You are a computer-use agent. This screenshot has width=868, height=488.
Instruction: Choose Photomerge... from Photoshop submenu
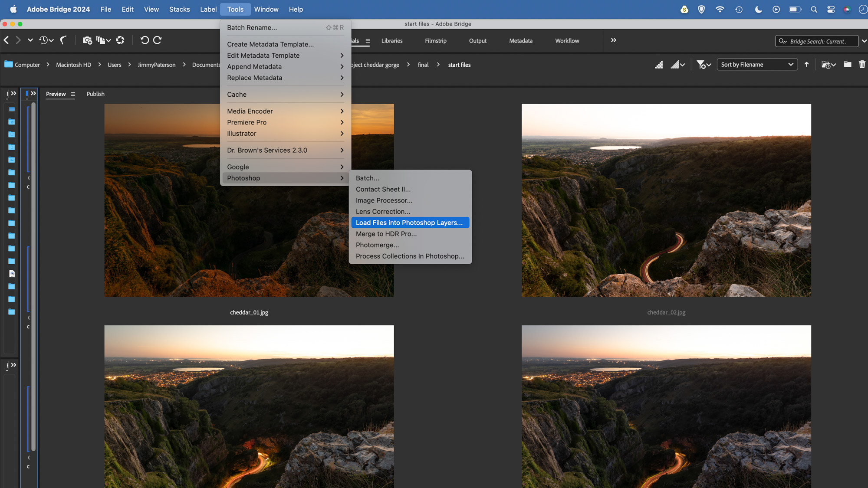410,245
